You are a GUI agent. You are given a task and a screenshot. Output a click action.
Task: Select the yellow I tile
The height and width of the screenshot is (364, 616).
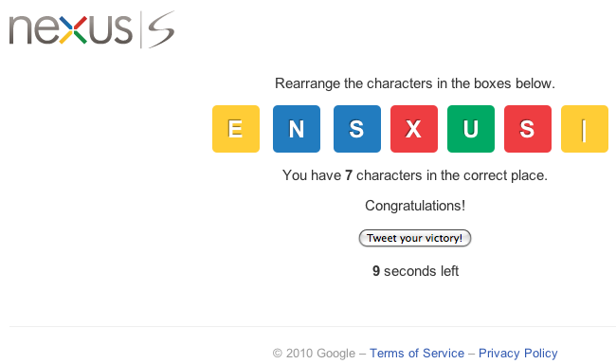pyautogui.click(x=585, y=129)
